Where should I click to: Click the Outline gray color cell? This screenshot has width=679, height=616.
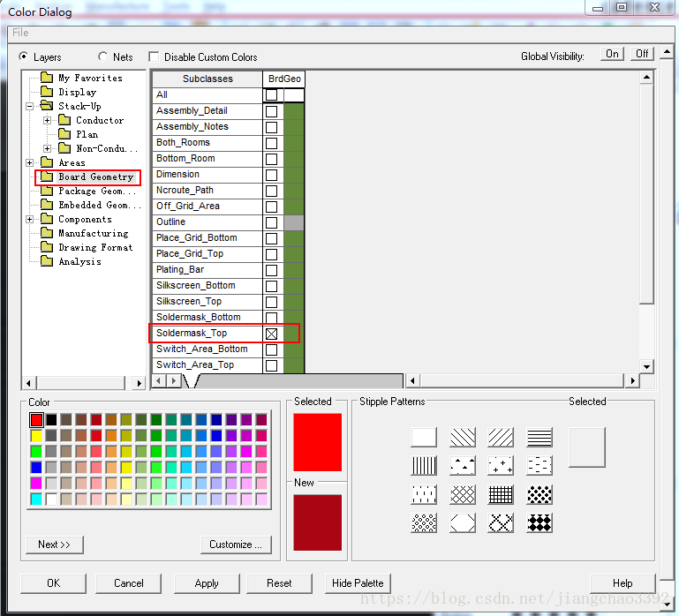pos(294,222)
